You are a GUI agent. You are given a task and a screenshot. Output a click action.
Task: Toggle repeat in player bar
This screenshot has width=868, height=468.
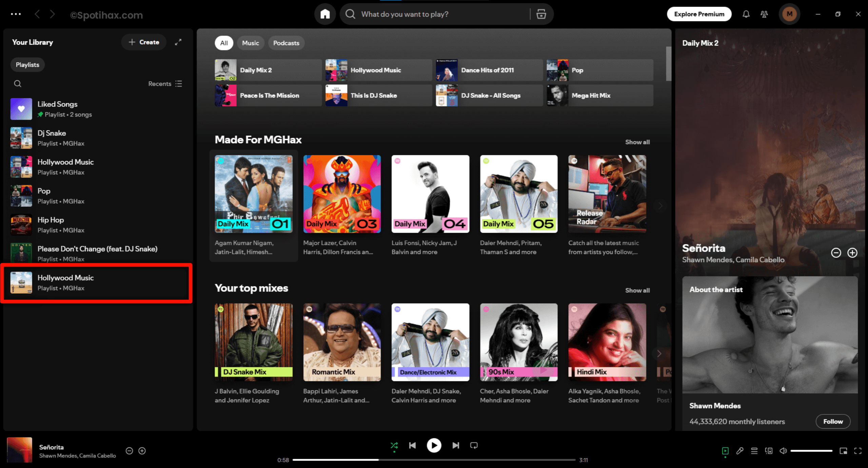click(474, 445)
